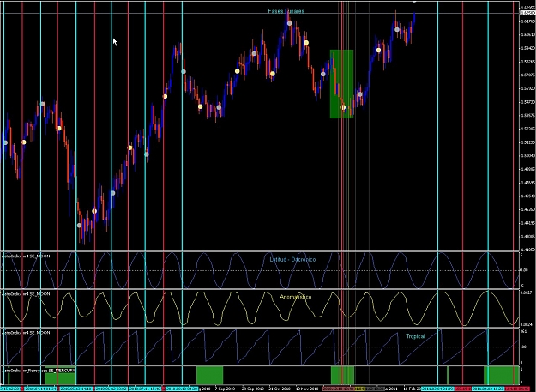Click the Tropical label in the sawtooth panel
536x392 pixels.
[x=415, y=336]
